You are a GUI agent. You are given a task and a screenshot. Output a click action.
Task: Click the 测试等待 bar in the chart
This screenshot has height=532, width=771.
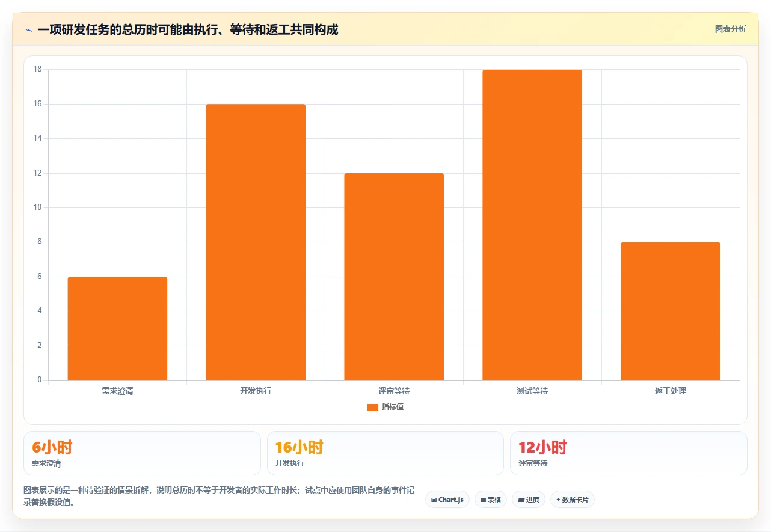click(532, 225)
